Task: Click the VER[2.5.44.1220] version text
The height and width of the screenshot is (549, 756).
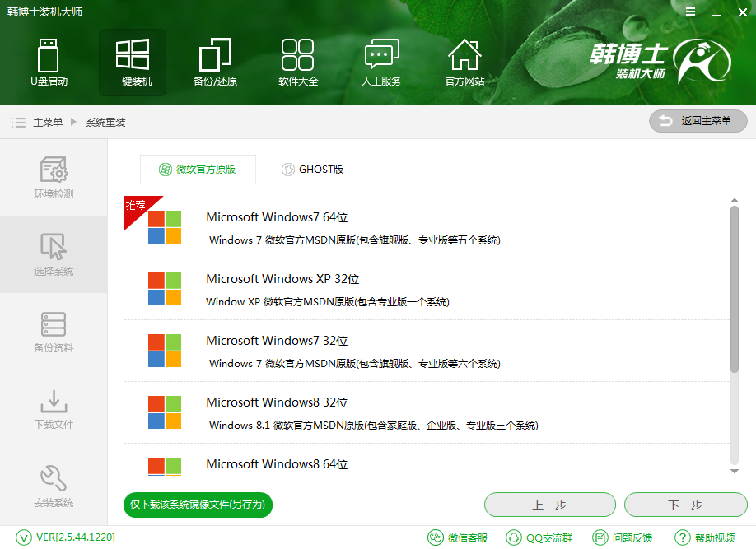Action: (x=76, y=537)
